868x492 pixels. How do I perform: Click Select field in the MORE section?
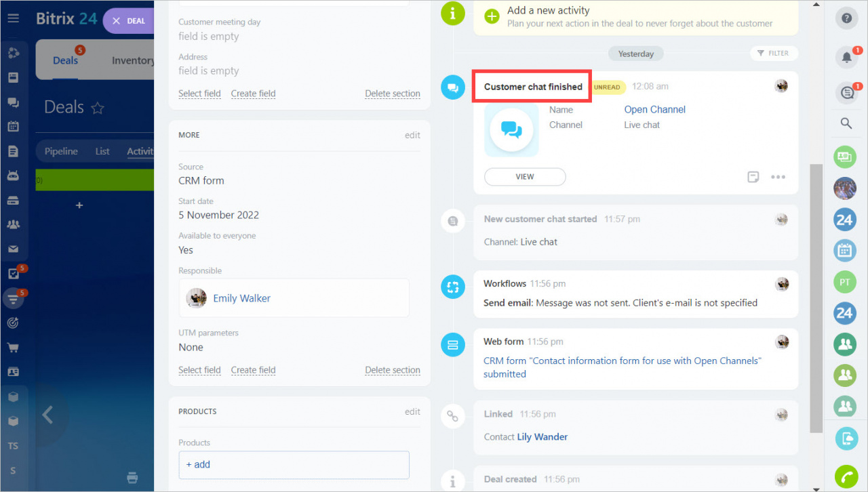click(x=199, y=370)
